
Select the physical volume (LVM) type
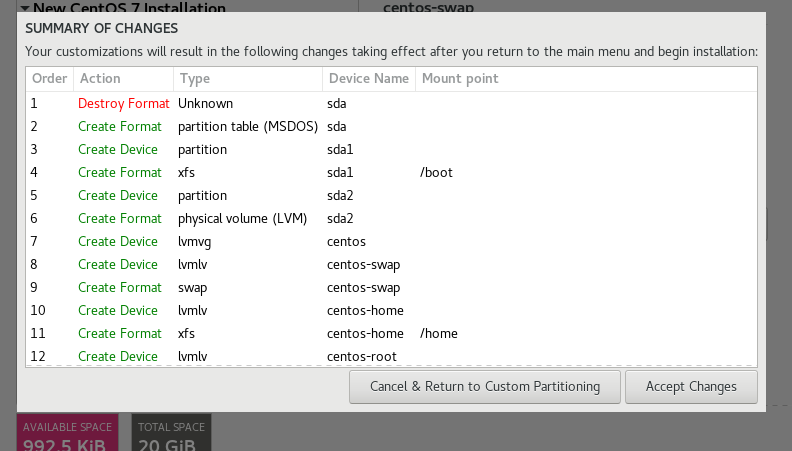point(242,219)
